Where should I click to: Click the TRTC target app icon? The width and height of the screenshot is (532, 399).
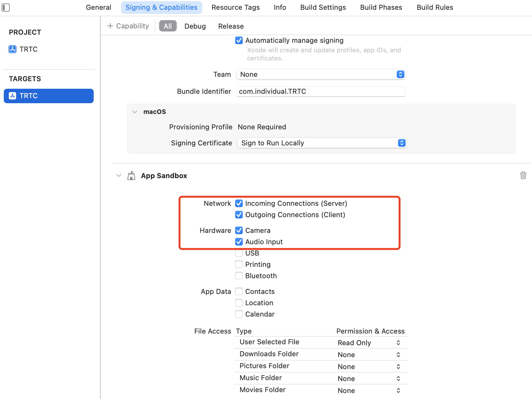pyautogui.click(x=13, y=96)
